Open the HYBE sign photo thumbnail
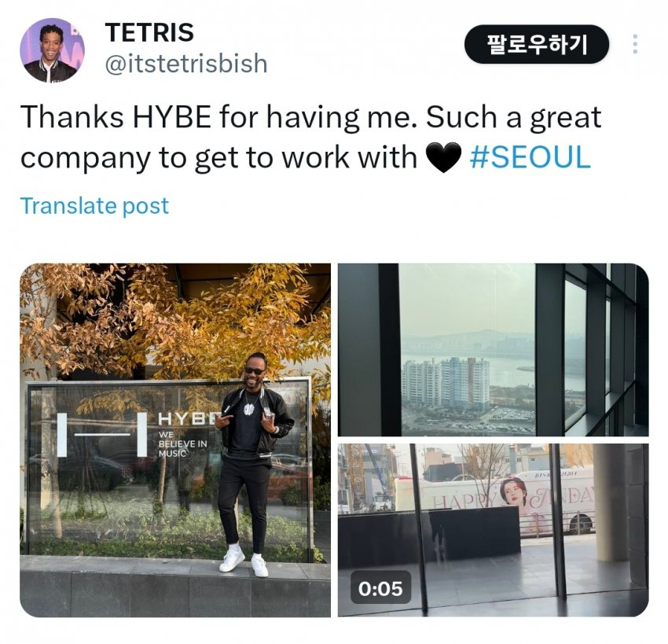The width and height of the screenshot is (668, 644). pyautogui.click(x=175, y=440)
